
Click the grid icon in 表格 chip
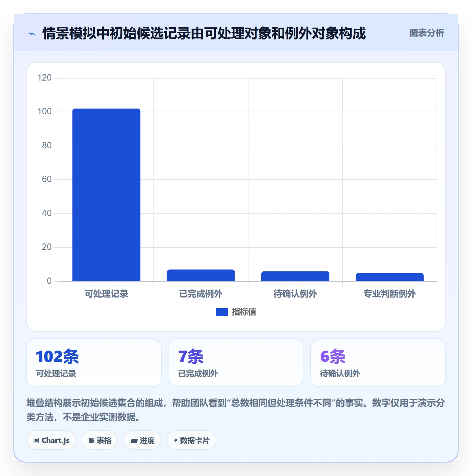(91, 441)
